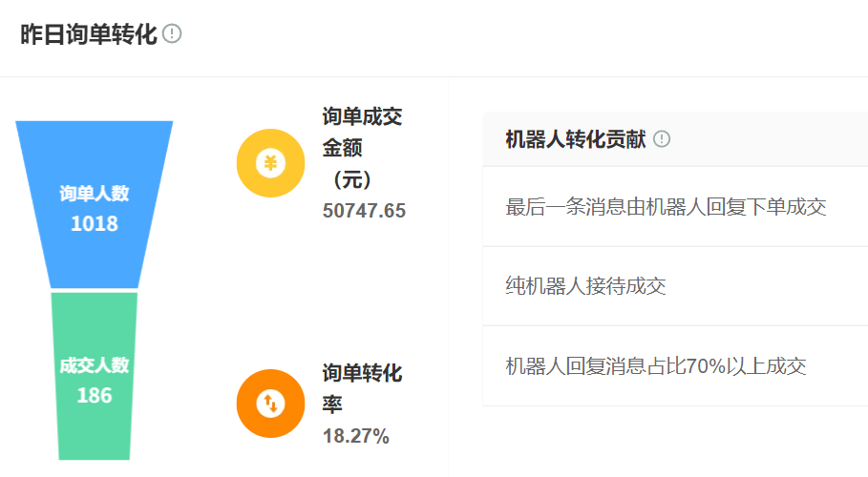
Task: Click the 50747.65 amount value
Action: (x=364, y=211)
